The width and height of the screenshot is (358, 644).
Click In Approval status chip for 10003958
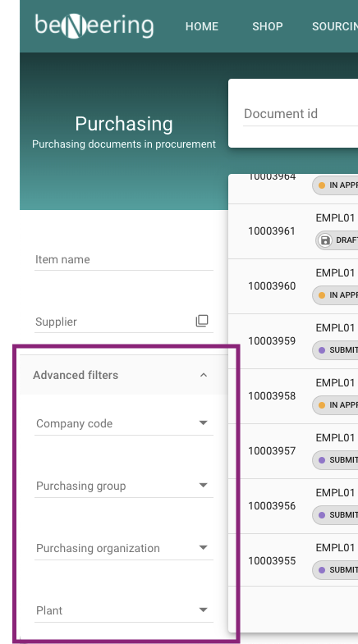click(x=335, y=405)
